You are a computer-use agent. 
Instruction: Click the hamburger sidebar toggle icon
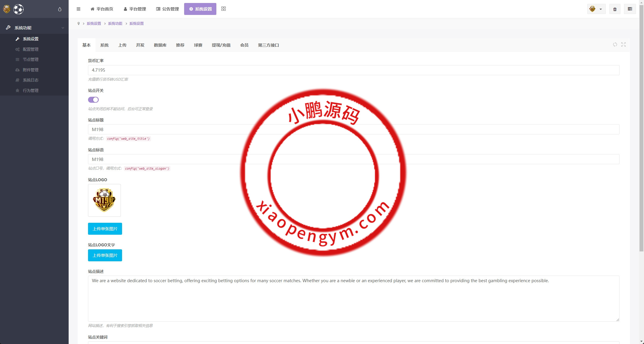click(78, 9)
